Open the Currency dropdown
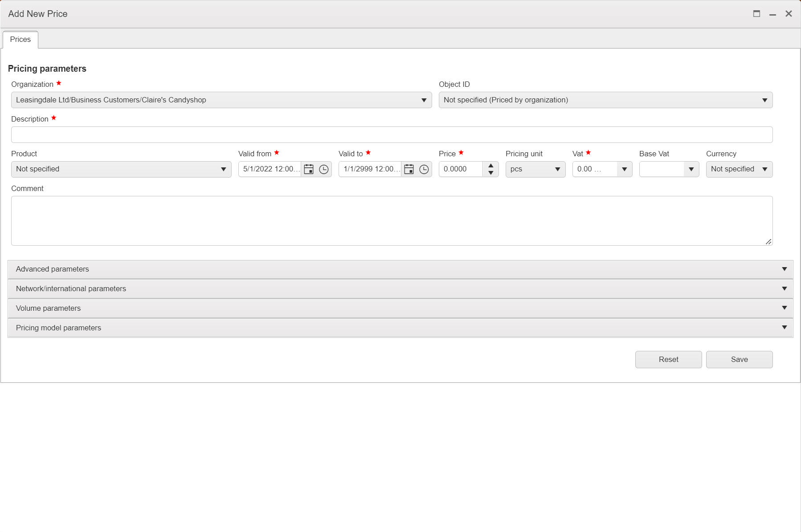This screenshot has width=801, height=532. tap(764, 169)
